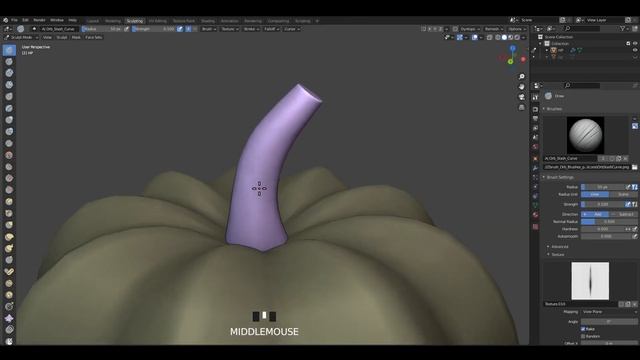Open the Face Sets header menu
640x360 pixels.
click(x=93, y=37)
